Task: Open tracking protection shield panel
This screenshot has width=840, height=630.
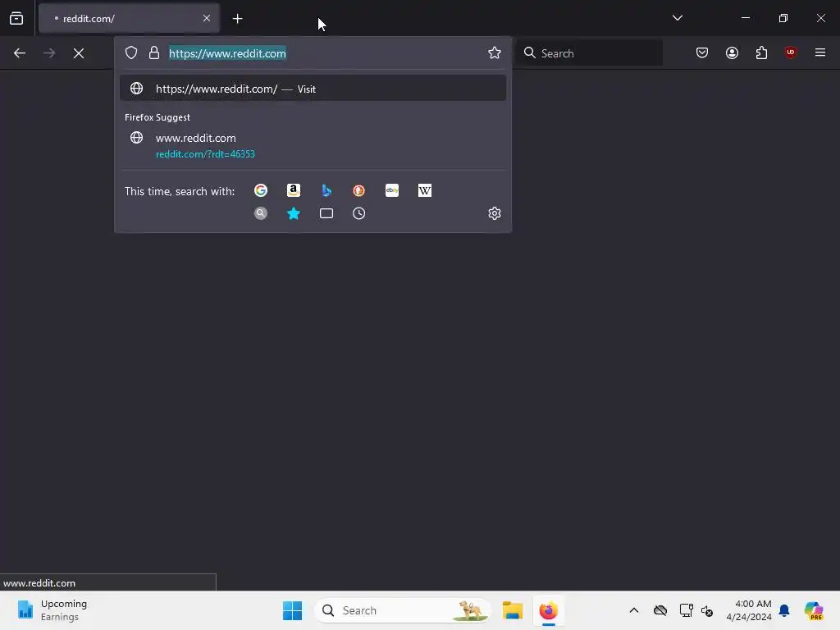Action: pos(131,52)
